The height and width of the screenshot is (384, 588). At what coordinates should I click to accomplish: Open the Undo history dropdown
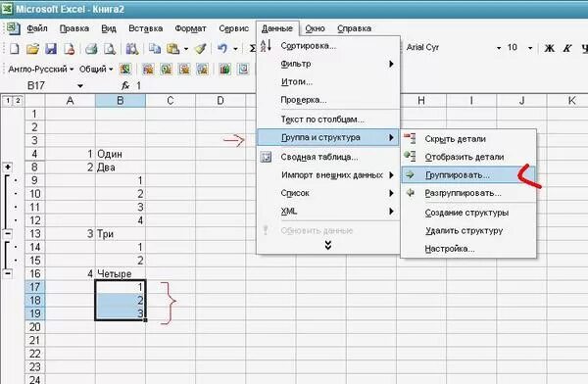[x=235, y=49]
